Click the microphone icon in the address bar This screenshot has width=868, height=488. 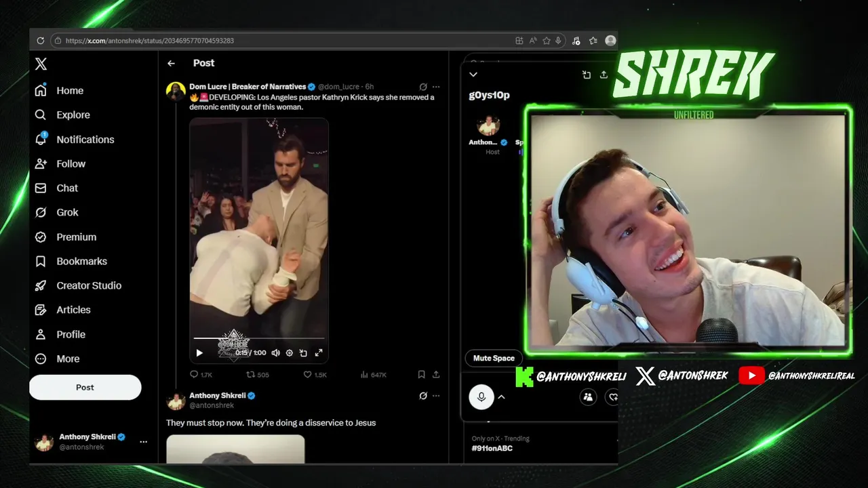(558, 41)
